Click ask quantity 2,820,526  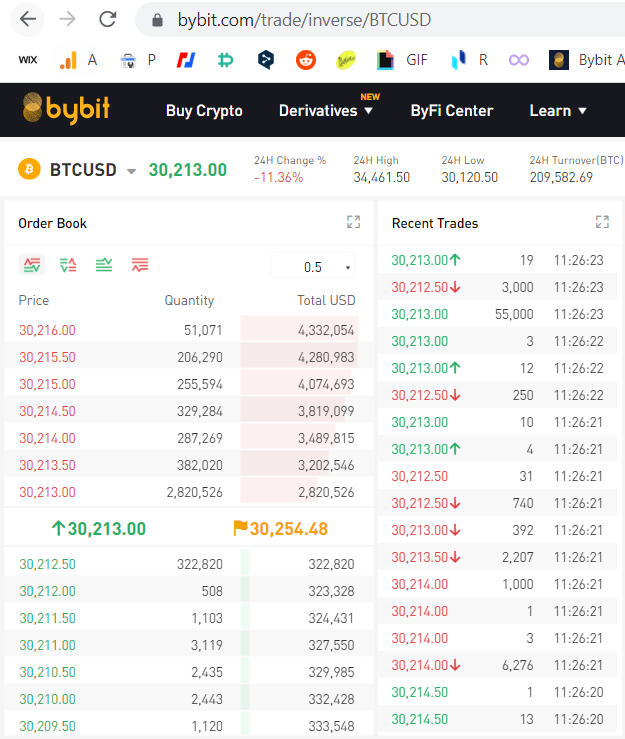click(194, 492)
